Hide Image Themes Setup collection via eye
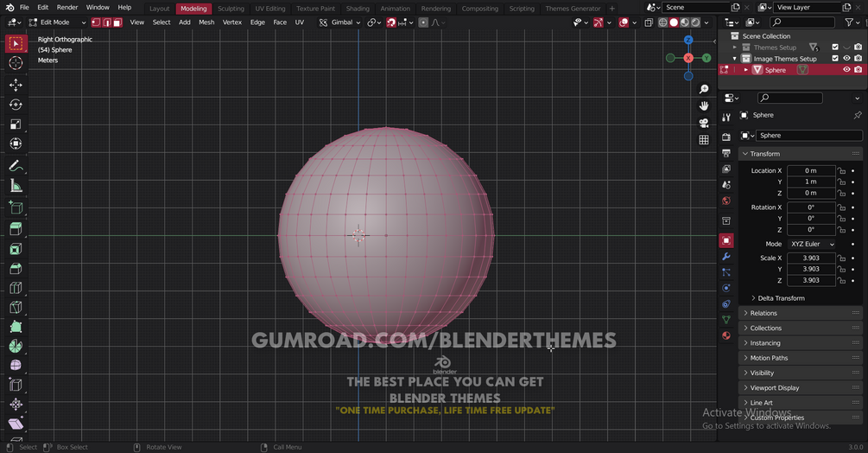This screenshot has width=868, height=453. (x=846, y=58)
